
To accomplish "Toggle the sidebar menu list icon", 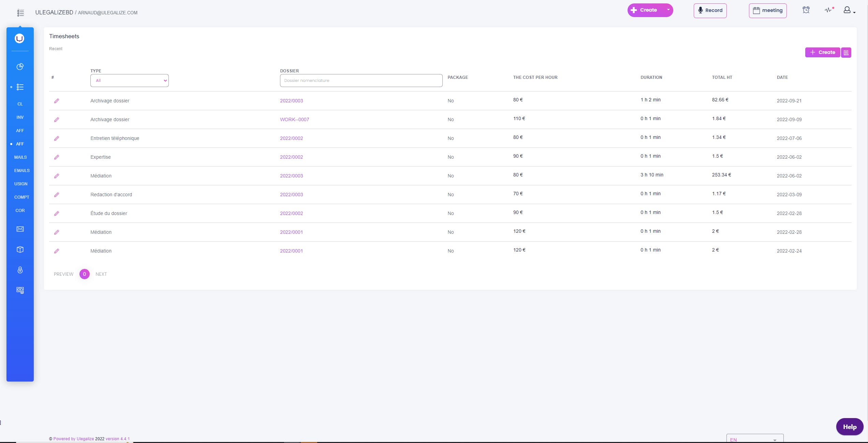I will click(20, 13).
